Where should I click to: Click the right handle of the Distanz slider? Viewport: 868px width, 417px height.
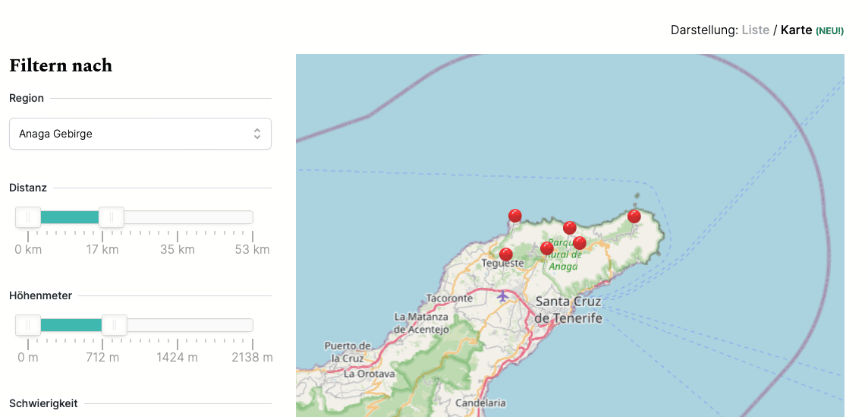point(112,217)
